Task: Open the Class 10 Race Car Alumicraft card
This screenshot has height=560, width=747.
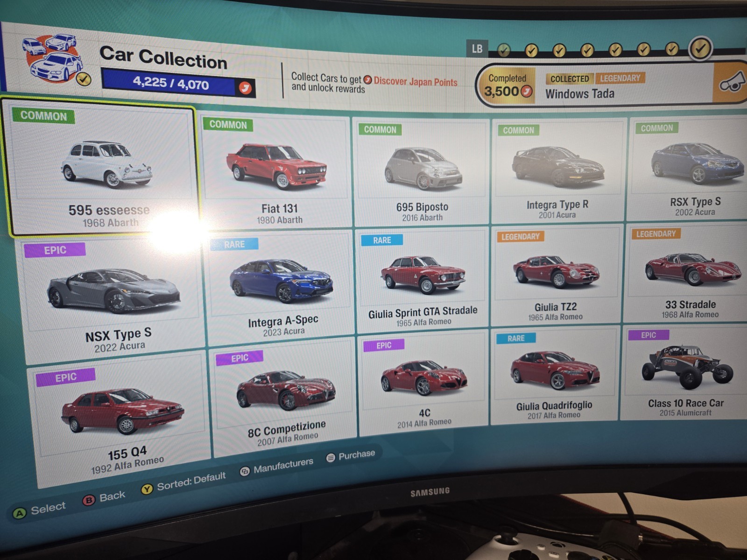Action: coord(684,373)
